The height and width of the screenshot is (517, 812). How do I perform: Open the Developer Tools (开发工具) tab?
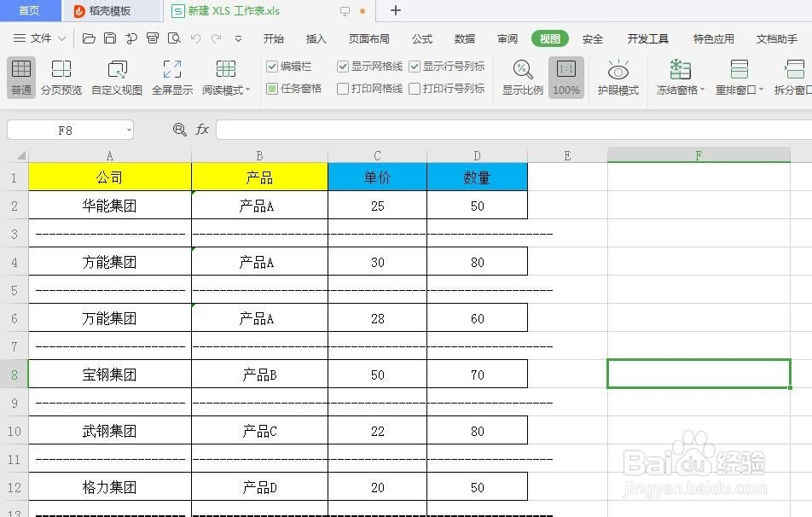coord(648,39)
